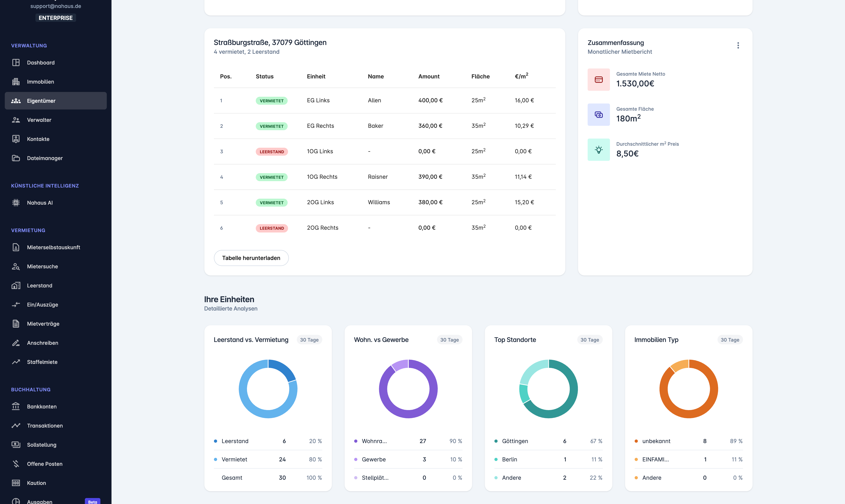Image resolution: width=845 pixels, height=504 pixels.
Task: Select Eigentümer in the navigation menu
Action: (41, 101)
